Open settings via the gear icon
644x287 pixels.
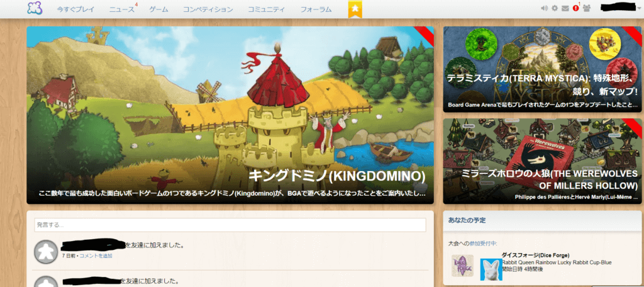[555, 8]
